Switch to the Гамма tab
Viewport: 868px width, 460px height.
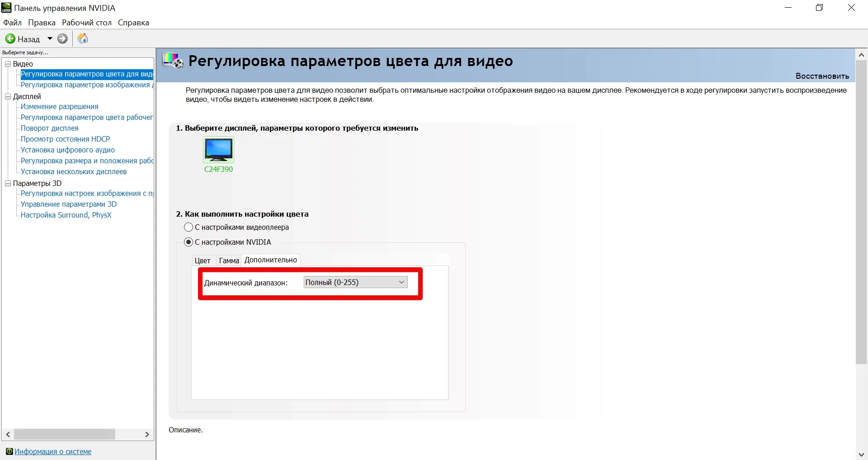[229, 261]
